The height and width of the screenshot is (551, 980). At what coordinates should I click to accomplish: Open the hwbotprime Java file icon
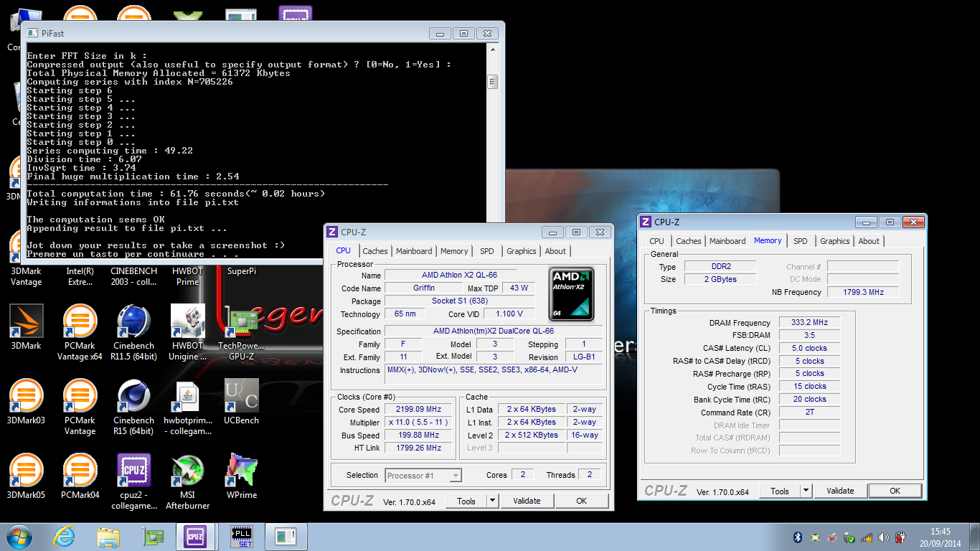(188, 407)
